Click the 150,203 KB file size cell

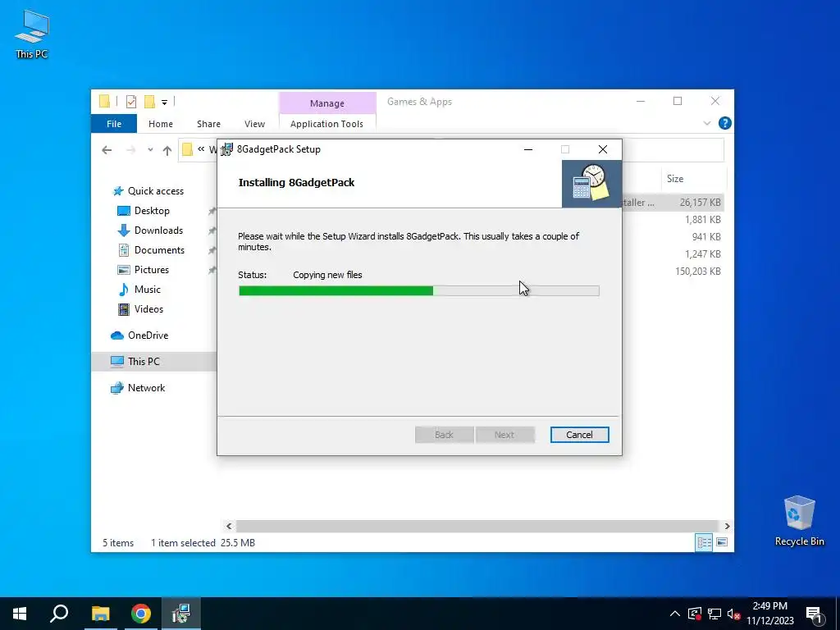(x=697, y=271)
